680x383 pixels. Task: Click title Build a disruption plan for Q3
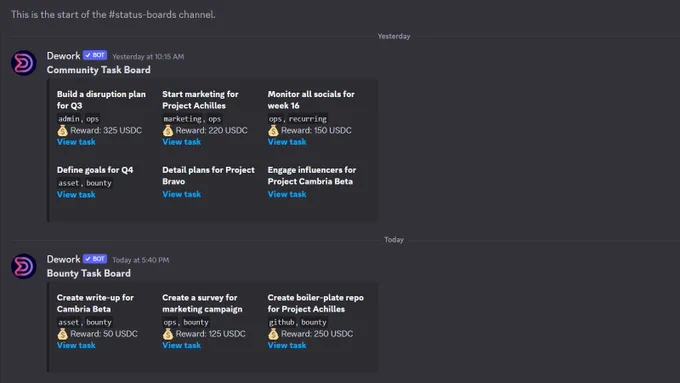pyautogui.click(x=101, y=100)
